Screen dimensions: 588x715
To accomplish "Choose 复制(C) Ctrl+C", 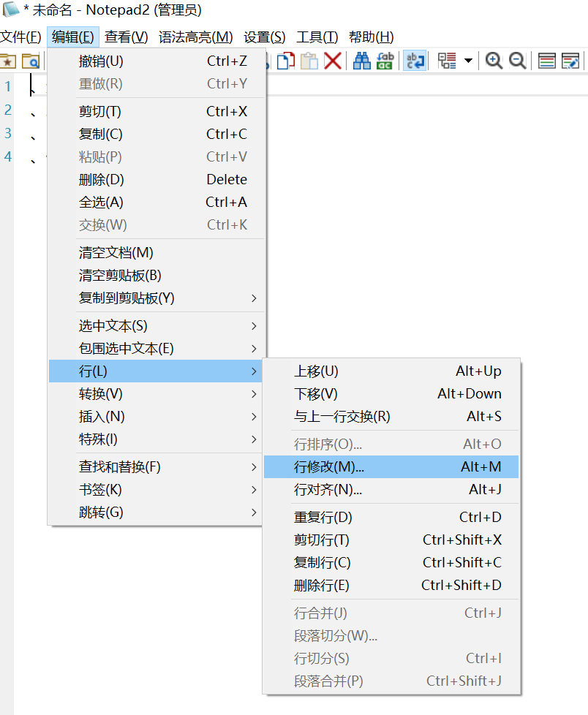I will (x=157, y=134).
